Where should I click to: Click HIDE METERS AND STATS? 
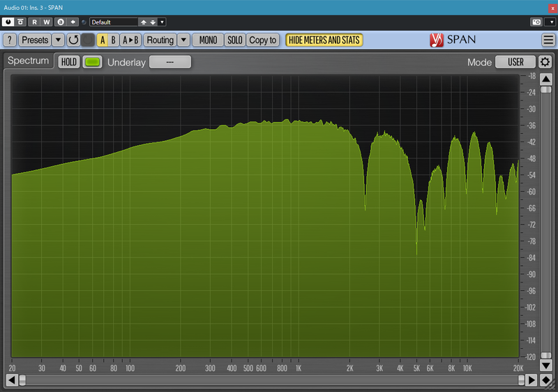[324, 40]
